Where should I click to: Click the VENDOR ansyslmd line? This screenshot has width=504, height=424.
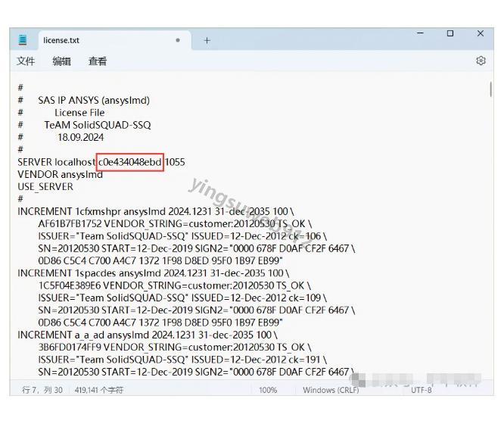[60, 174]
